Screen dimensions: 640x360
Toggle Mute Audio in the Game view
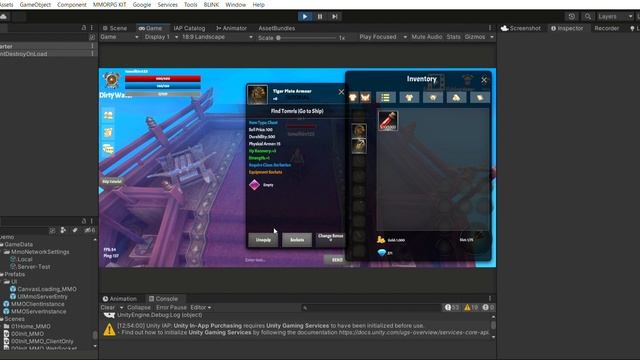(x=427, y=37)
